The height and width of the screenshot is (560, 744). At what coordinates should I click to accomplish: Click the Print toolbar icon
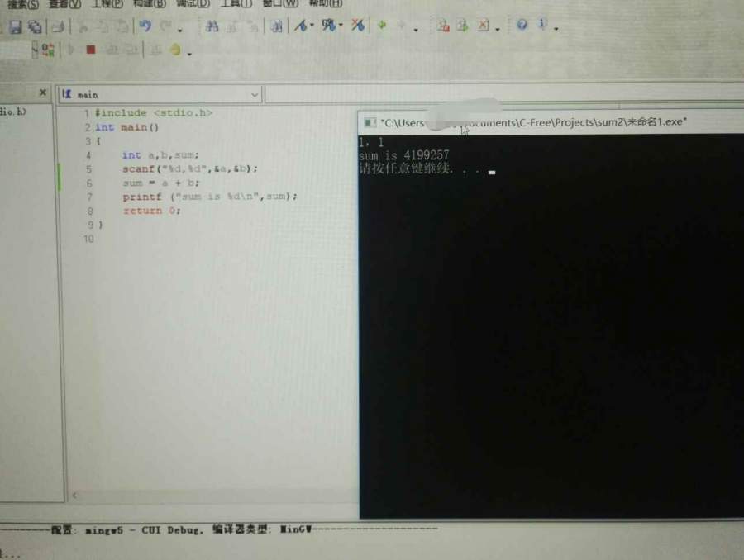click(x=59, y=26)
